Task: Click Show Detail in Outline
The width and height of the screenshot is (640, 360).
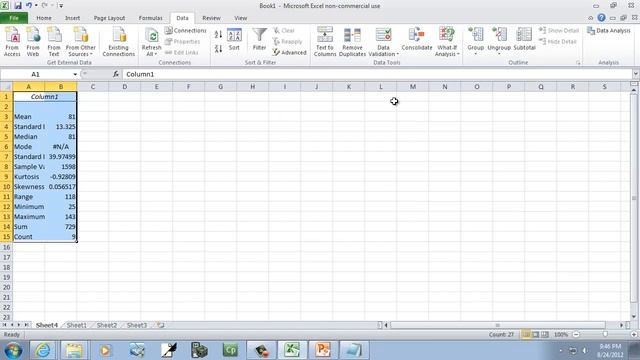Action: (x=559, y=31)
